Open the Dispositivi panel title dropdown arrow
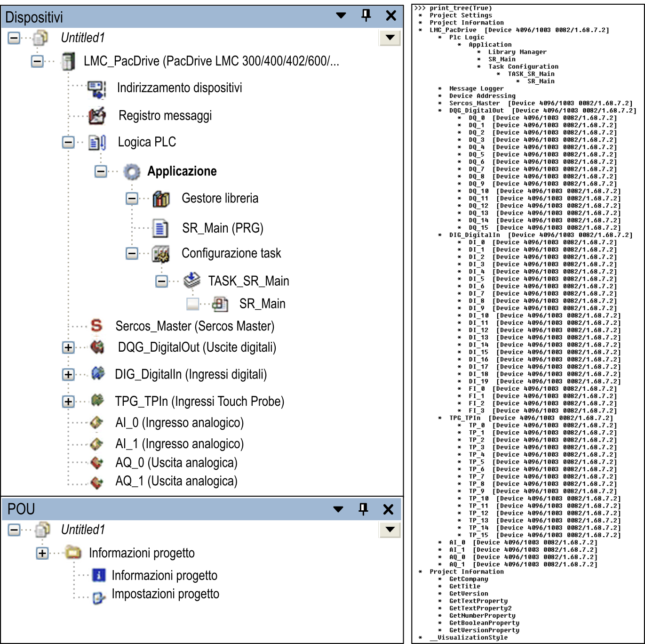645x644 pixels. (341, 16)
